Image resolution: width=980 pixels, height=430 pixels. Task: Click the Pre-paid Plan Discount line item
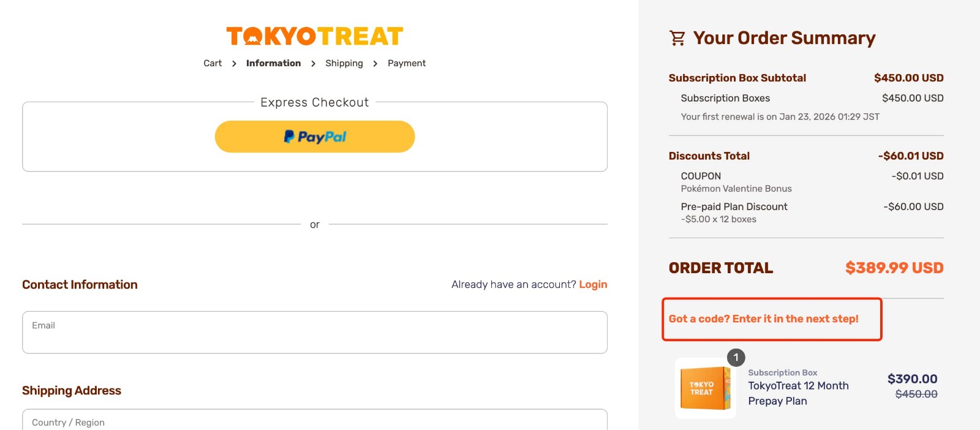[x=734, y=206]
